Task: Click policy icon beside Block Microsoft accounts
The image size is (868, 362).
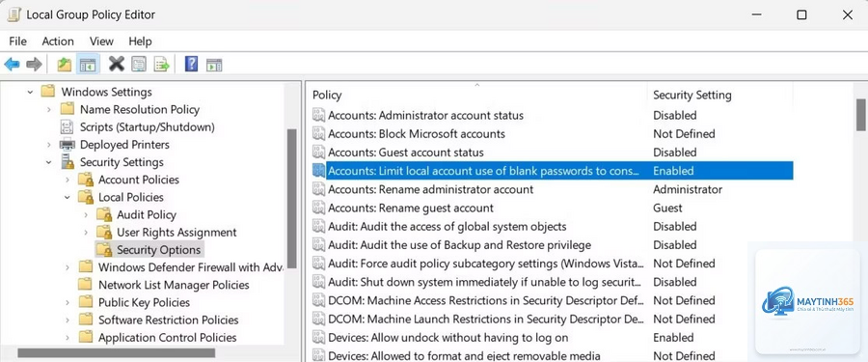Action: click(x=318, y=133)
